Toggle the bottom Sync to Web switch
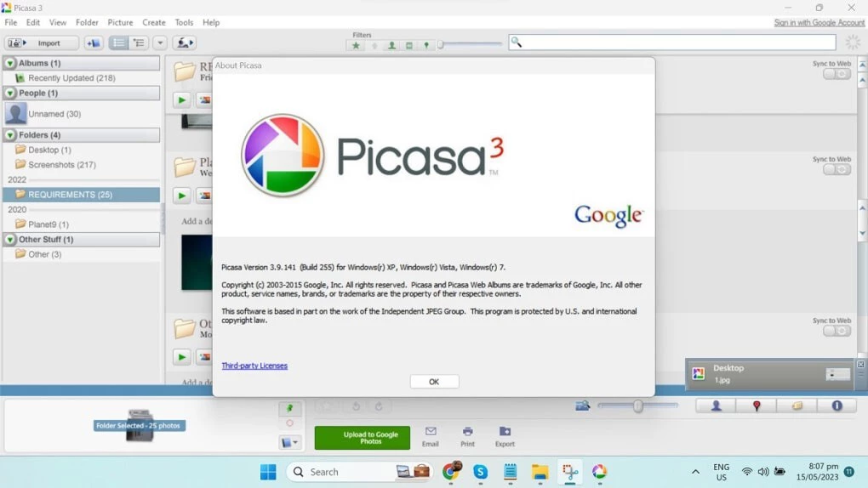Viewport: 868px width, 488px height. point(836,331)
